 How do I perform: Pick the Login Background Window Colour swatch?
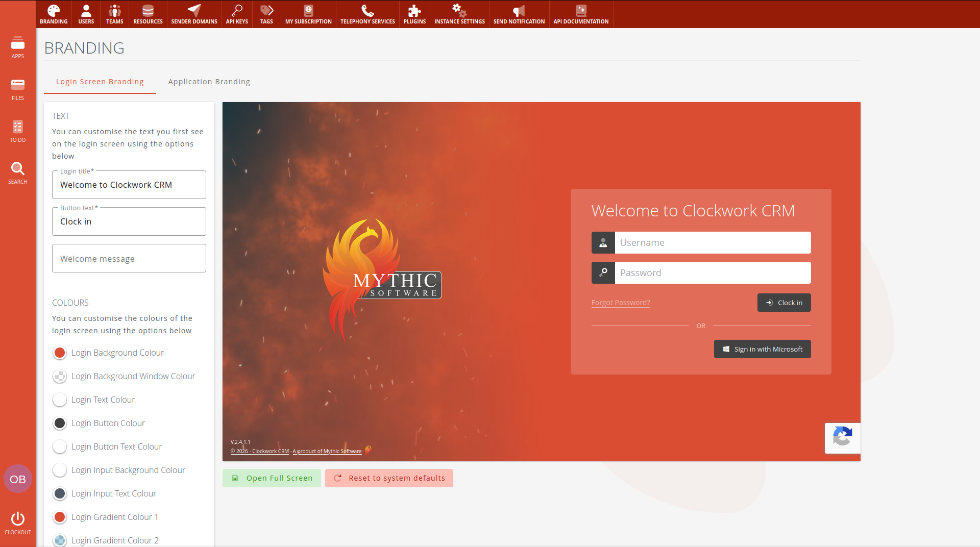(x=60, y=376)
